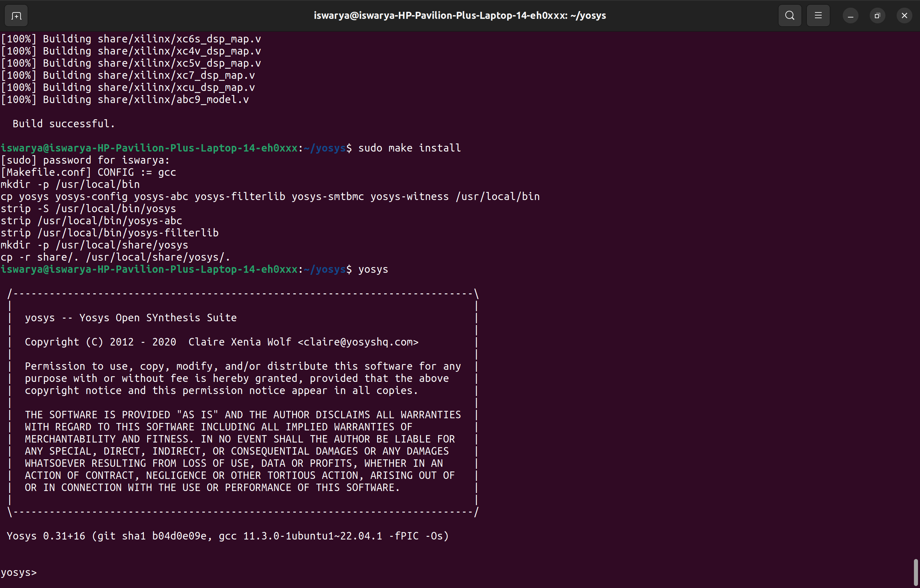Click the Copyright (C) 2012 - 2020 text
Screen dimensions: 920x588
point(100,342)
